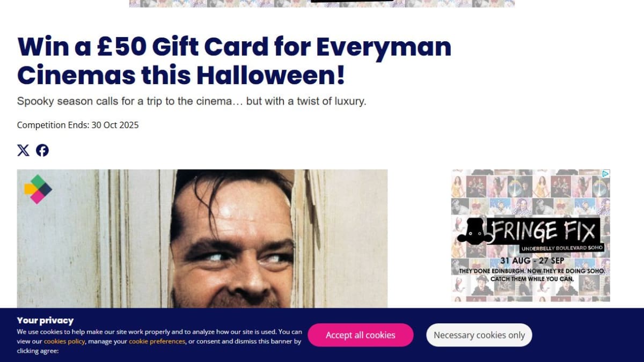Click the Spooky season subtitle text
Screen dimensions: 644x362
pos(192,101)
